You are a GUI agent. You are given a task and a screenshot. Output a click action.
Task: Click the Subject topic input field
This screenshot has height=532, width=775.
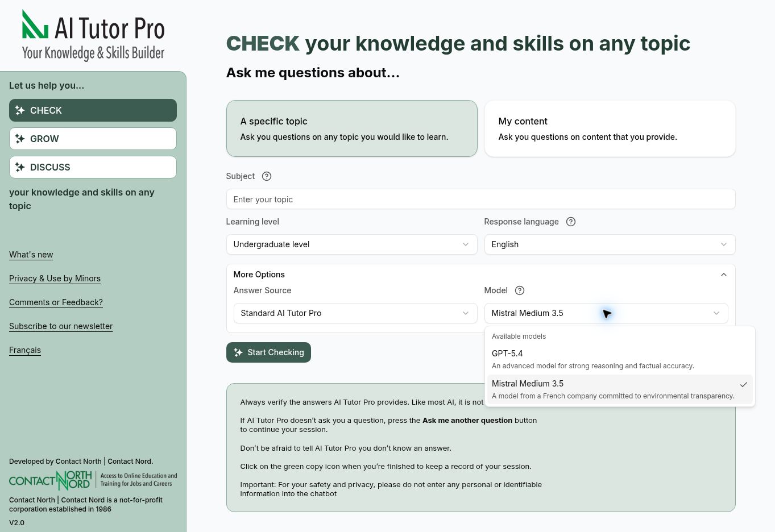click(480, 199)
